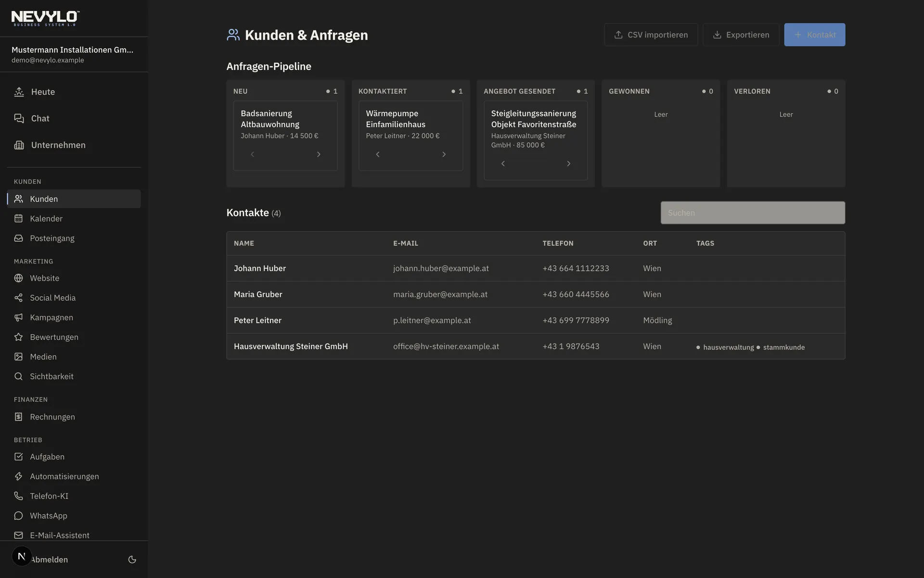
Task: Advance Wärmepumpe Einfamilienhaus card with right chevron
Action: pos(444,154)
